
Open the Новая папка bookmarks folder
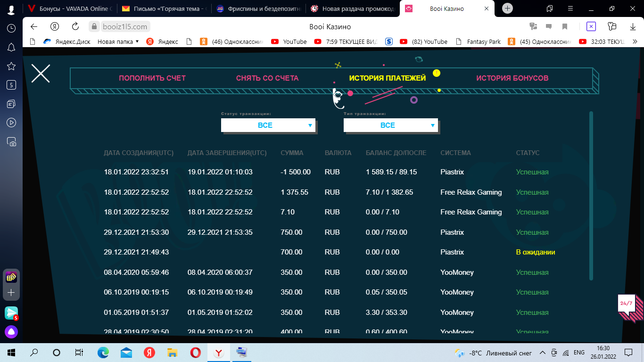pyautogui.click(x=118, y=41)
